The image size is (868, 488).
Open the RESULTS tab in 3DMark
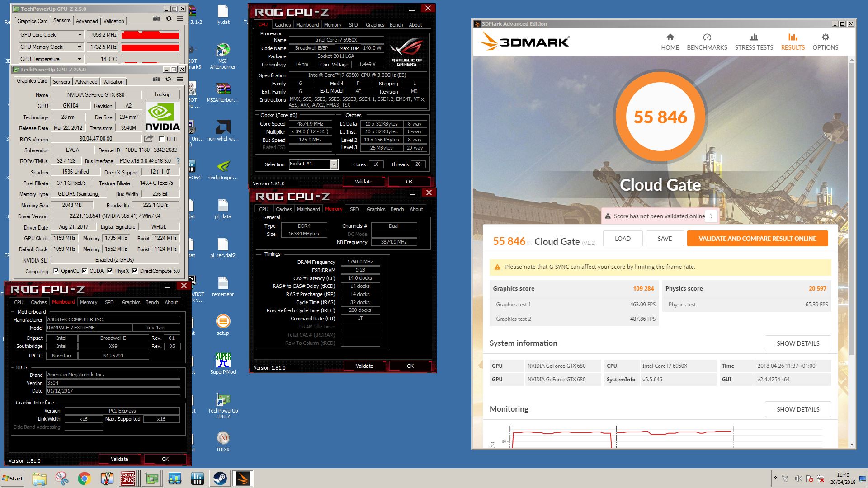(793, 42)
